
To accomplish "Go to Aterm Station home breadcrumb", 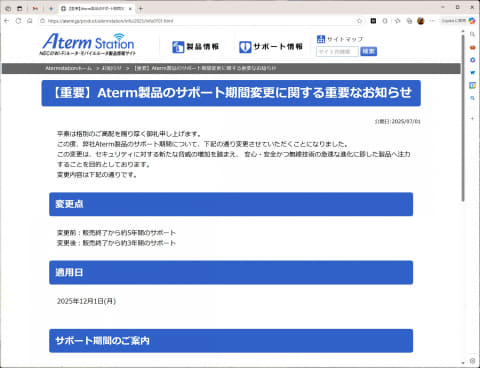I will (x=69, y=68).
